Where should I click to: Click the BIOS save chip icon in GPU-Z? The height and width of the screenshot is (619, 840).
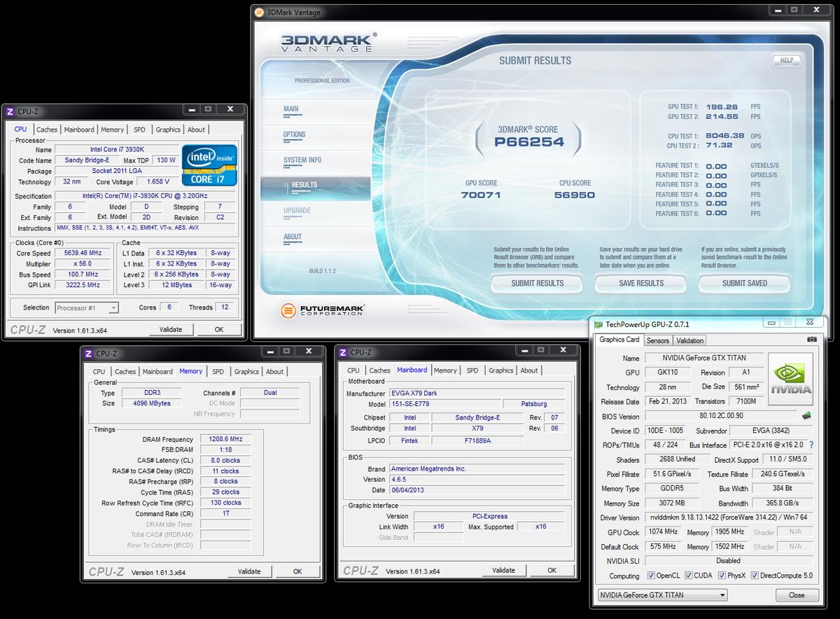(x=807, y=416)
